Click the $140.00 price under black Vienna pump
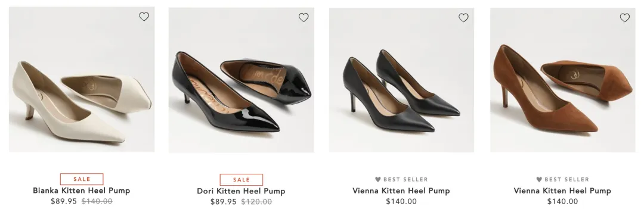Image resolution: width=644 pixels, height=216 pixels. 401,201
